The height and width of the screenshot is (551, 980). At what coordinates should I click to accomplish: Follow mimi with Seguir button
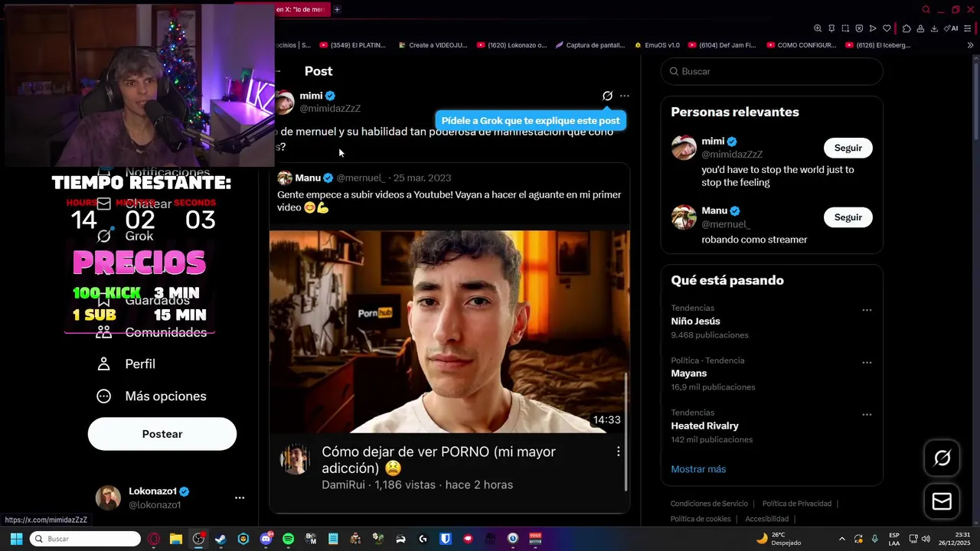click(x=848, y=148)
